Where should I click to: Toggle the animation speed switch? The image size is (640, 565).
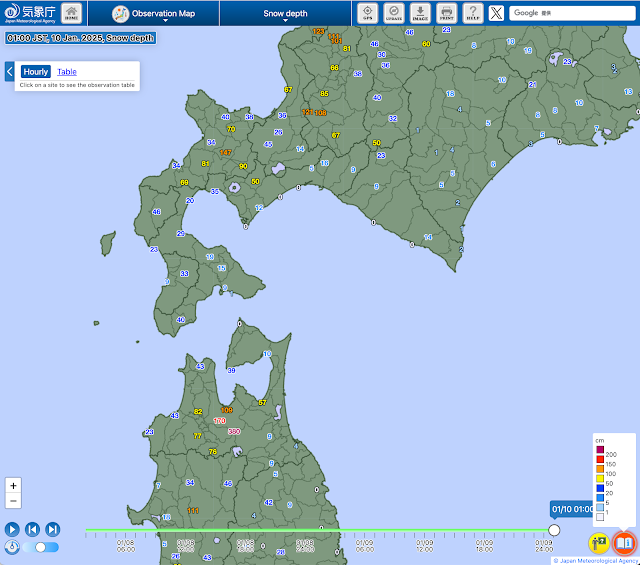pos(40,547)
